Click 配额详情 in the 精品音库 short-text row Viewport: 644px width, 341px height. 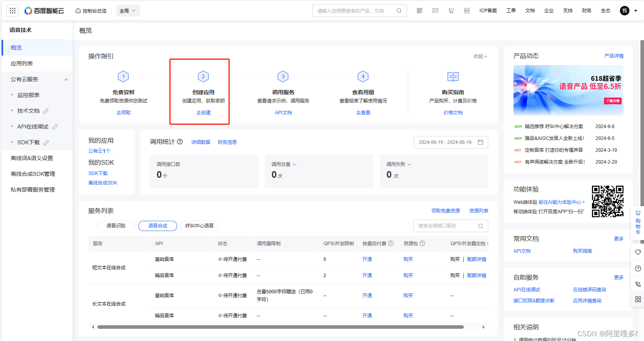(477, 276)
